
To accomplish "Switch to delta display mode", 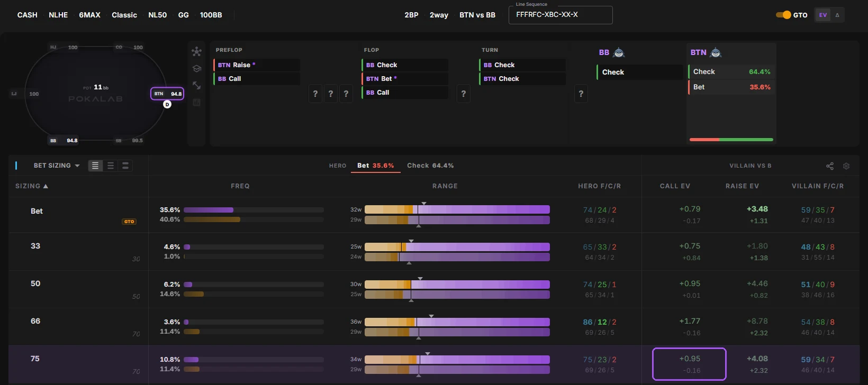I will point(837,15).
